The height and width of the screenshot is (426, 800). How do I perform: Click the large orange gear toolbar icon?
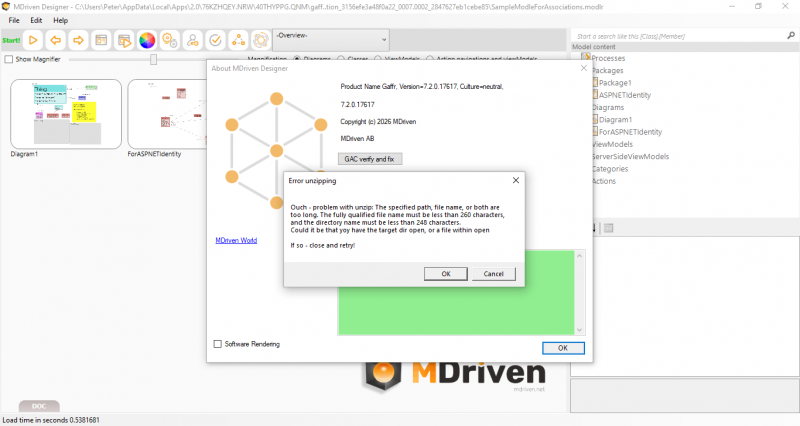pyautogui.click(x=261, y=40)
